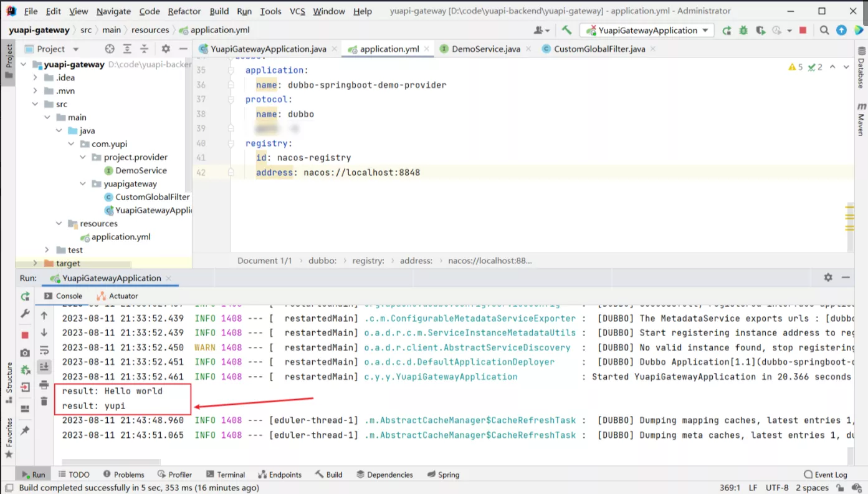Select CustomGlobalFilter in the project tree

tap(147, 196)
